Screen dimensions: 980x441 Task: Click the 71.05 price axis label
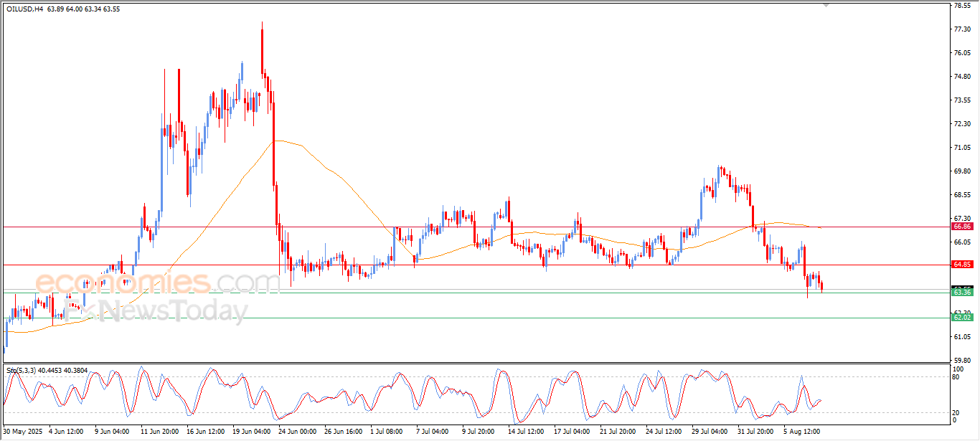tap(961, 148)
